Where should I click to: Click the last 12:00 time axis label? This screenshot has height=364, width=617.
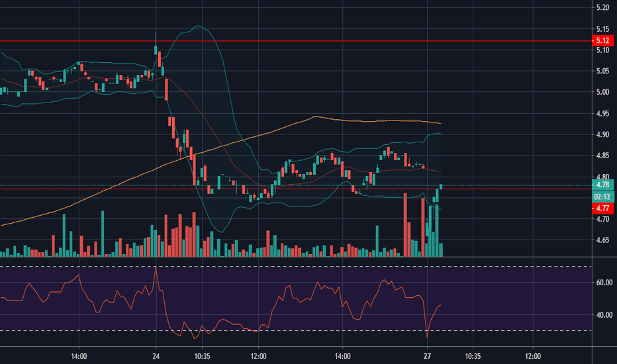(533, 356)
